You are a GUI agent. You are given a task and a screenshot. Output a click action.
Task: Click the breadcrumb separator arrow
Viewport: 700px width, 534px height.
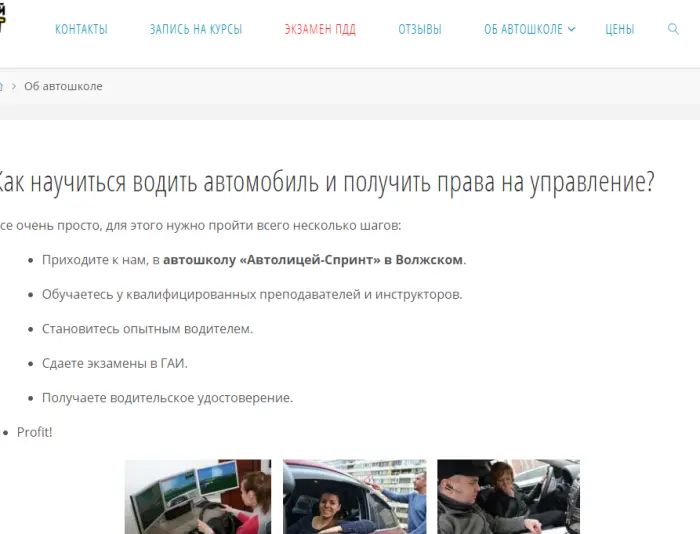tap(14, 86)
